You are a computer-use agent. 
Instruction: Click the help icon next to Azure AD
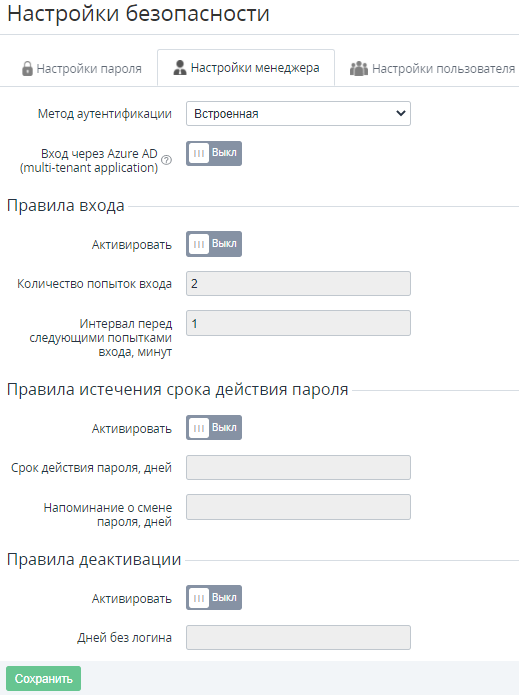167,160
